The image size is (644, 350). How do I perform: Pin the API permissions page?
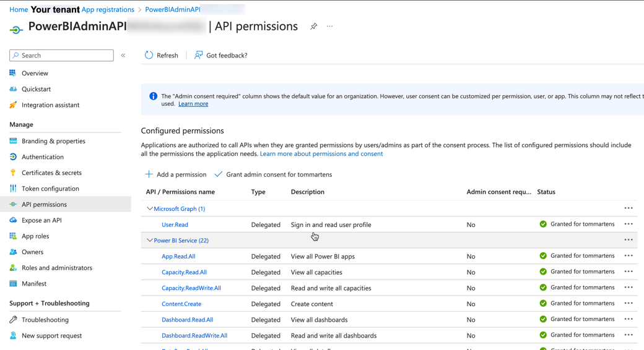pyautogui.click(x=313, y=27)
